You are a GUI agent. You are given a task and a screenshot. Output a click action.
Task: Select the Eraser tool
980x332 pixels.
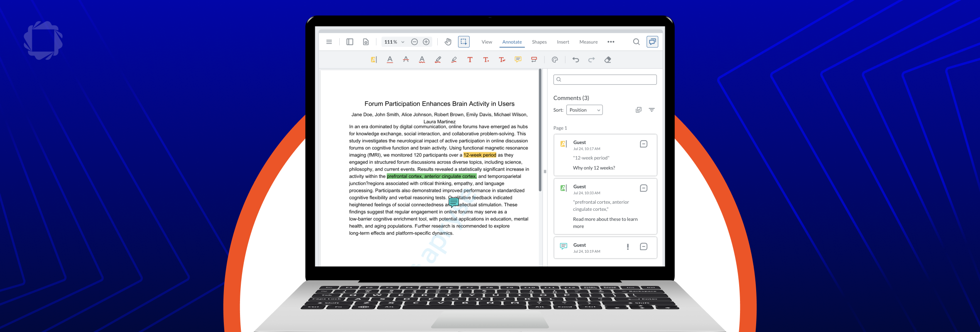[608, 60]
